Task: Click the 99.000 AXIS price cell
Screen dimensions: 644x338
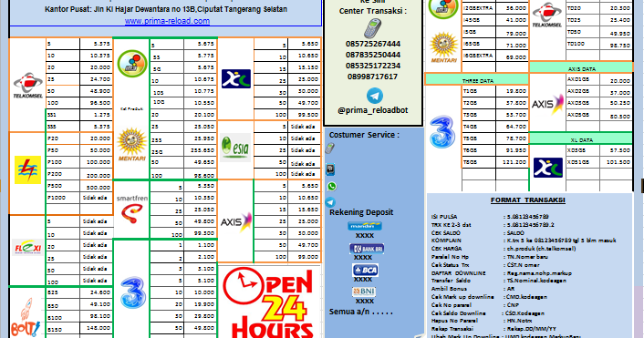Action: pyautogui.click(x=305, y=257)
